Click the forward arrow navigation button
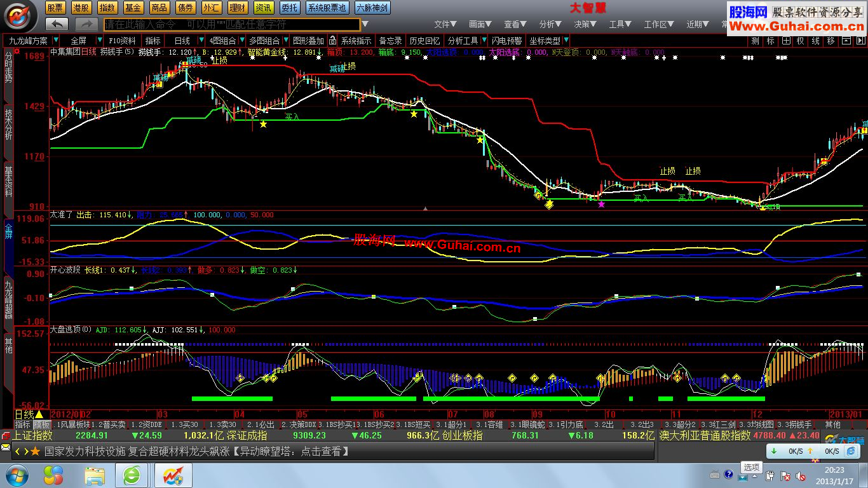Image resolution: width=868 pixels, height=488 pixels. 86,24
